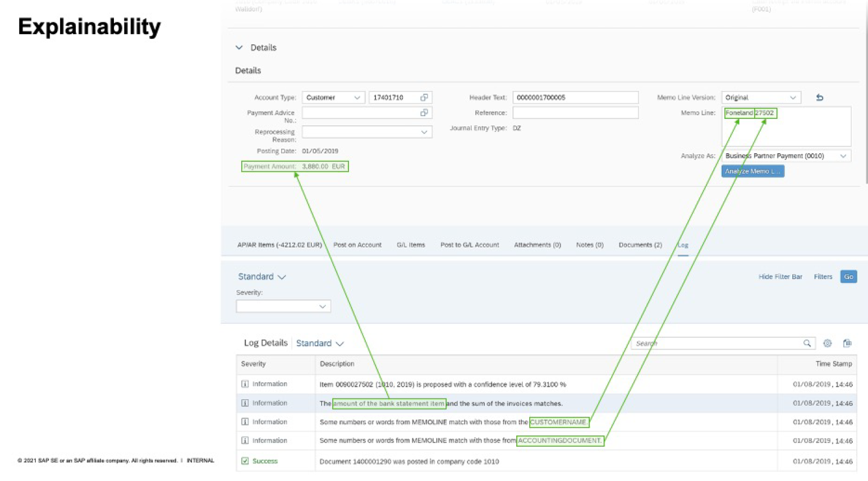Screen dimensions: 868x481
Task: Switch to the G/L Items tab
Action: coord(411,245)
